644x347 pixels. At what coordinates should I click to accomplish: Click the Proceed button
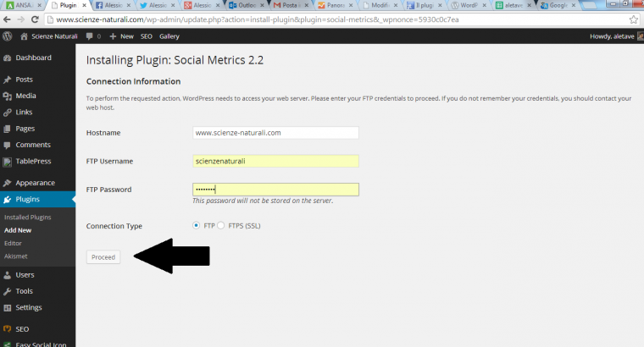[x=103, y=257]
